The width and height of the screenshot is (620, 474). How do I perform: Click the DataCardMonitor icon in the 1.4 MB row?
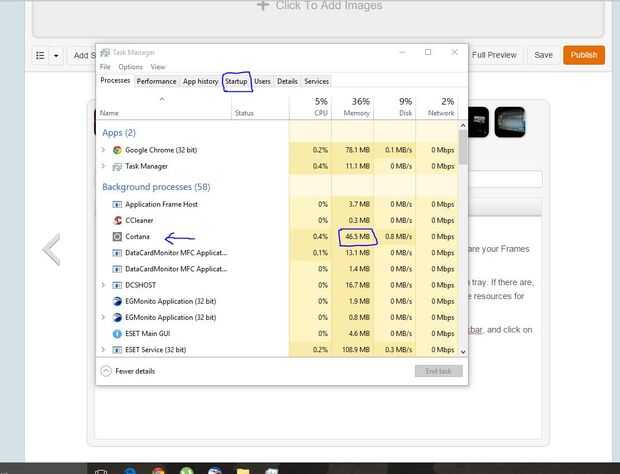[117, 269]
